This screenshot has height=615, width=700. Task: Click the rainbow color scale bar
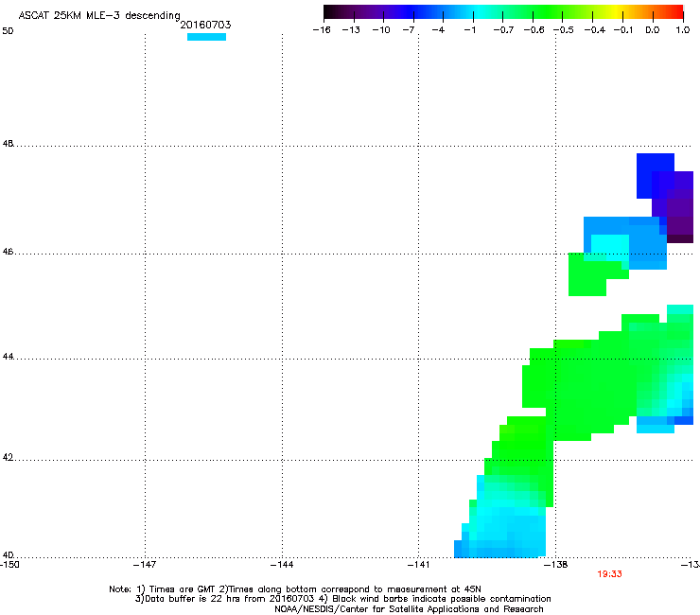coord(503,12)
